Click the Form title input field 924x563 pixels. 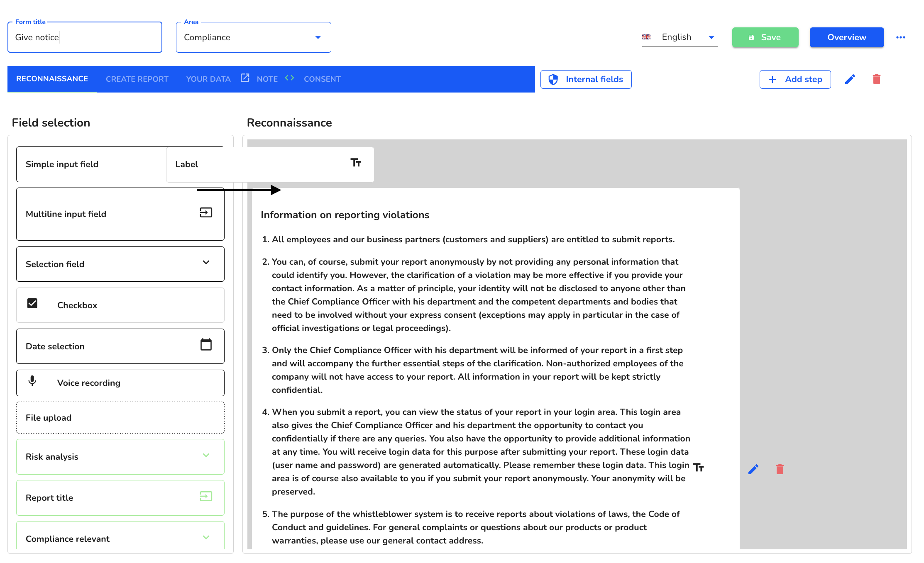point(85,37)
